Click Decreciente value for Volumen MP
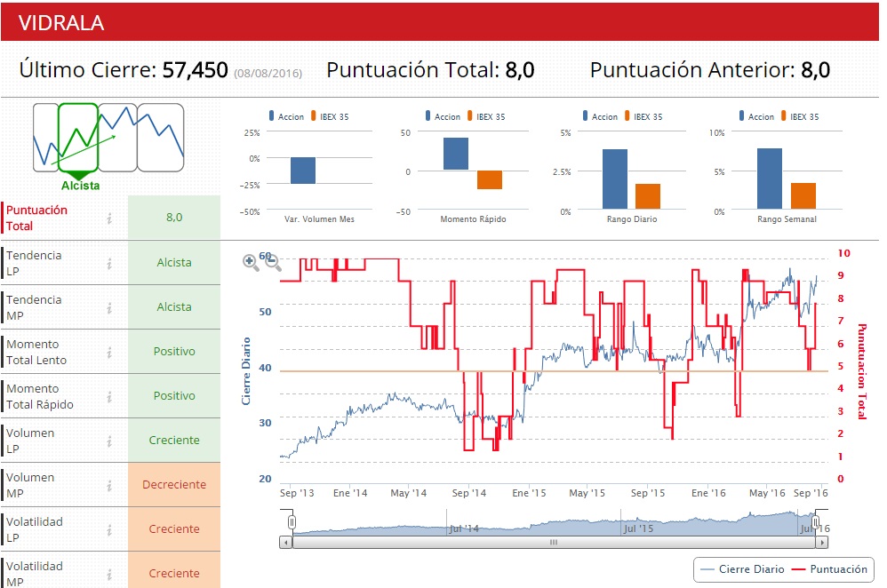The width and height of the screenshot is (887, 588). (x=174, y=485)
